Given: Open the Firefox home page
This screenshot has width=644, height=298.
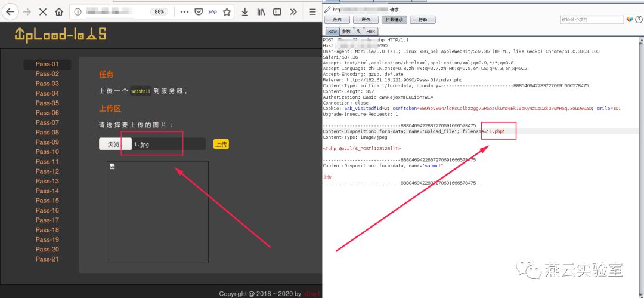Looking at the screenshot, I should tap(58, 11).
